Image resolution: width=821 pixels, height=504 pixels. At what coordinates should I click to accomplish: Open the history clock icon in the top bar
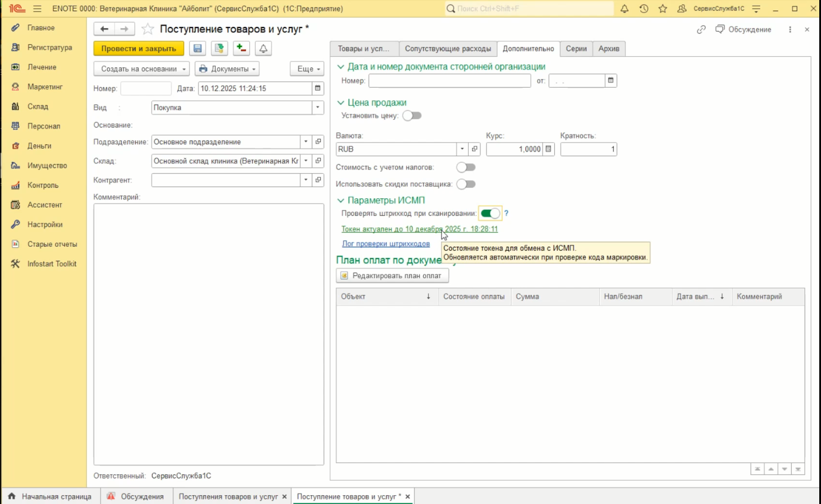click(x=644, y=9)
